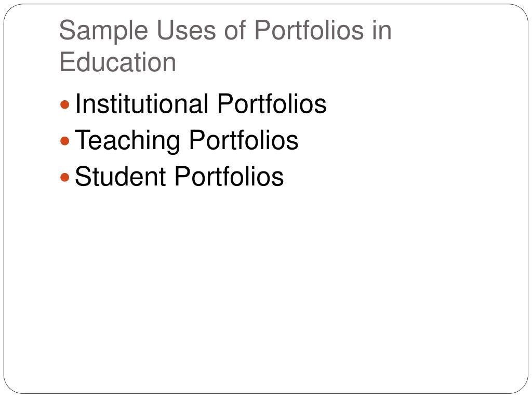Select the word "Teaching"
This screenshot has height=399, width=532.
(x=128, y=140)
